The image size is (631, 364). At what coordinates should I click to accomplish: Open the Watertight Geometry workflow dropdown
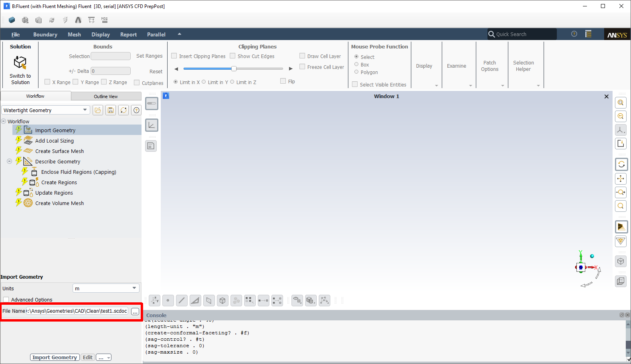tap(46, 110)
